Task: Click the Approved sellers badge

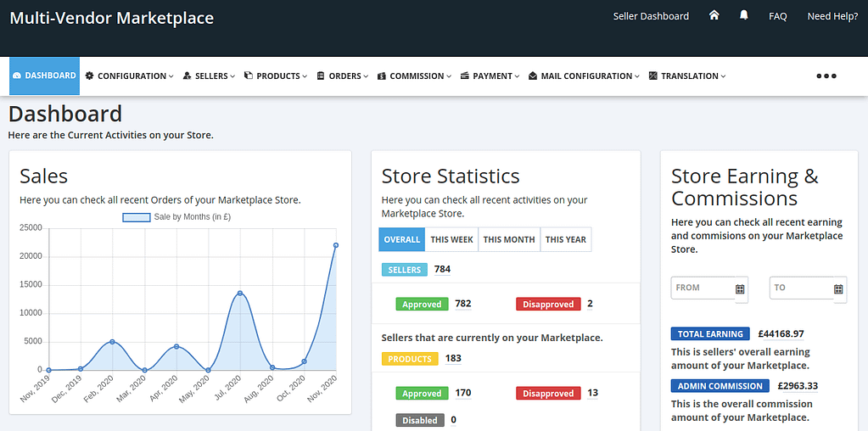Action: tap(422, 304)
